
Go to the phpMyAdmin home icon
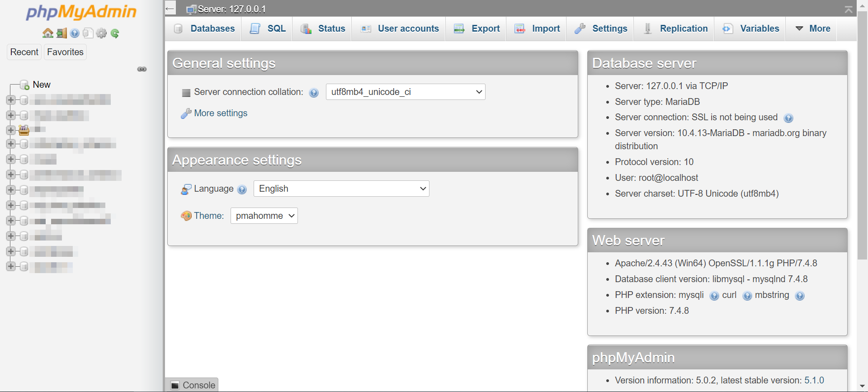click(x=47, y=33)
